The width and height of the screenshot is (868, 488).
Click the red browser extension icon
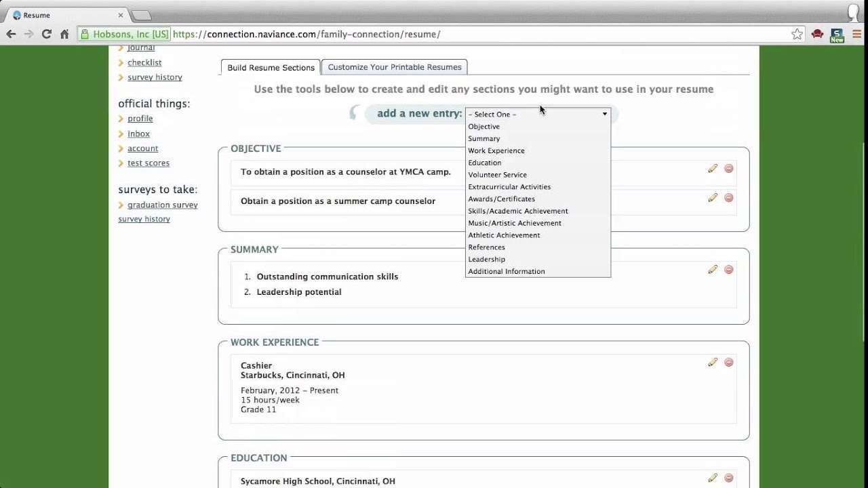(817, 34)
